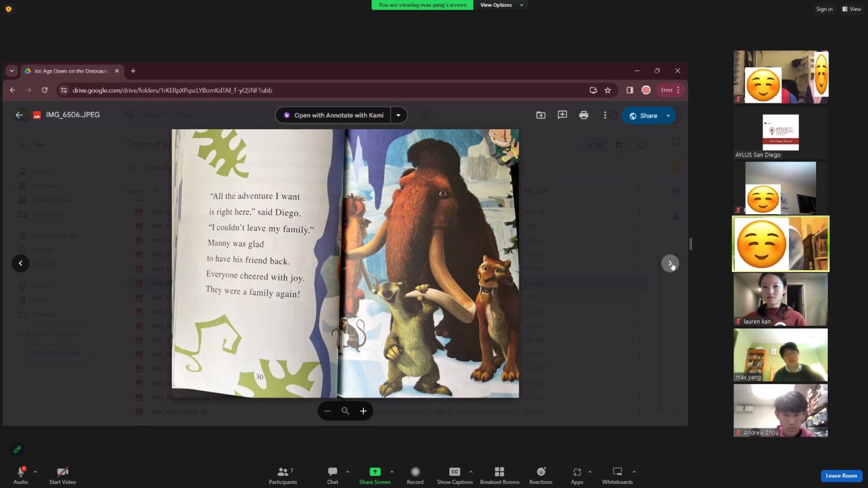Open the Participants panel
Screen dimensions: 868x488
(x=283, y=475)
